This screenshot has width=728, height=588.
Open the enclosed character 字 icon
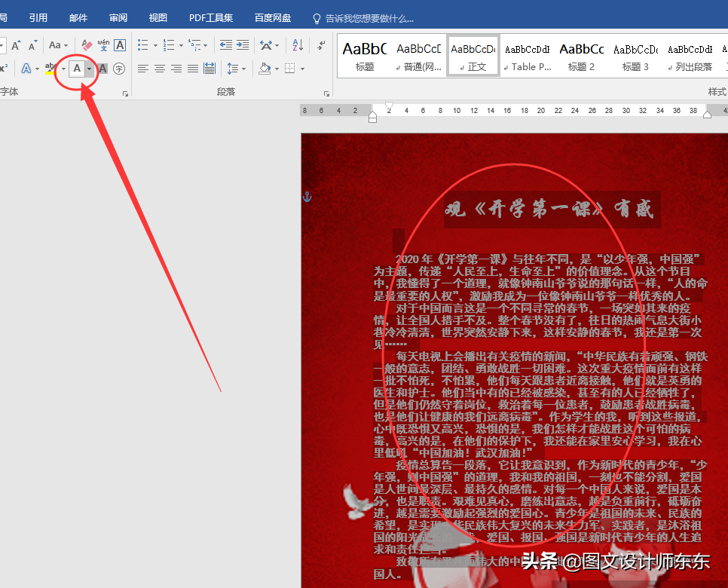tap(119, 69)
